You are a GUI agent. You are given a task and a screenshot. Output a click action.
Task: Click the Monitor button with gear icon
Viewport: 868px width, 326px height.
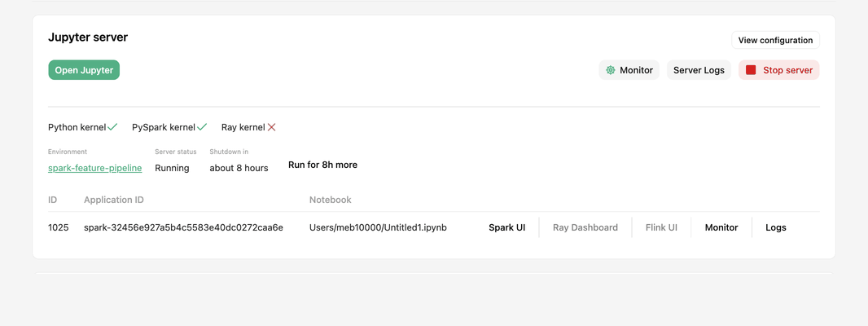coord(629,70)
